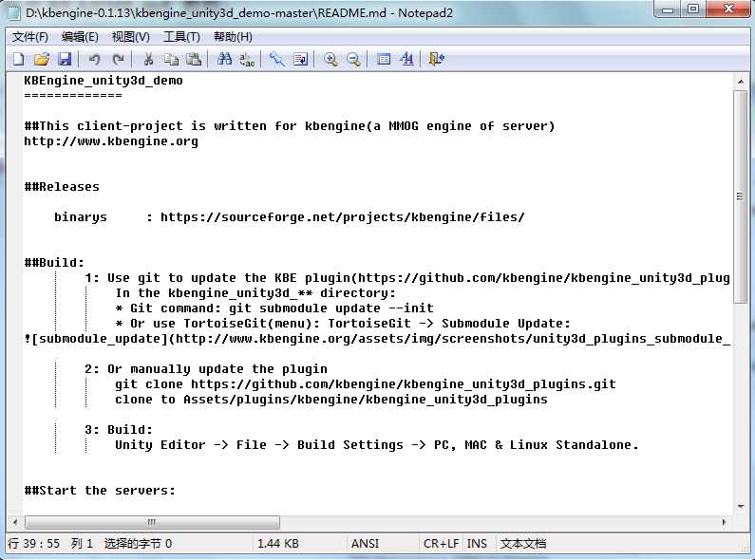The height and width of the screenshot is (560, 755).
Task: Click the github kbengine_unity3d_plug URL in step 1
Action: coord(543,278)
